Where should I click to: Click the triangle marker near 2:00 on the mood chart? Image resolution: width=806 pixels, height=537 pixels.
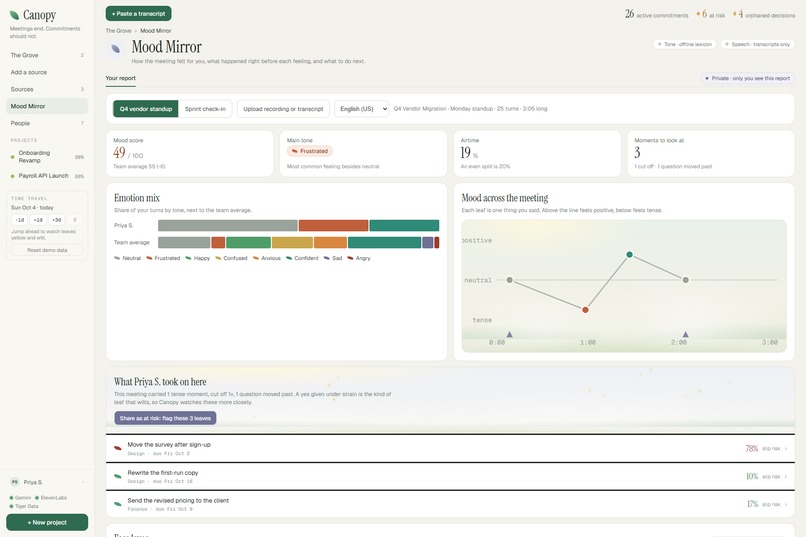point(685,334)
